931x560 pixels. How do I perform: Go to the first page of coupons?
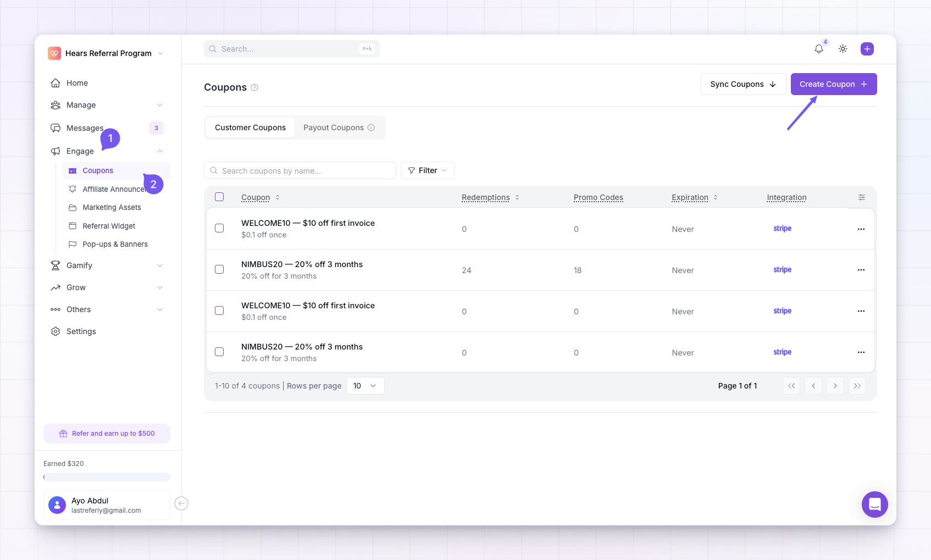click(x=791, y=386)
